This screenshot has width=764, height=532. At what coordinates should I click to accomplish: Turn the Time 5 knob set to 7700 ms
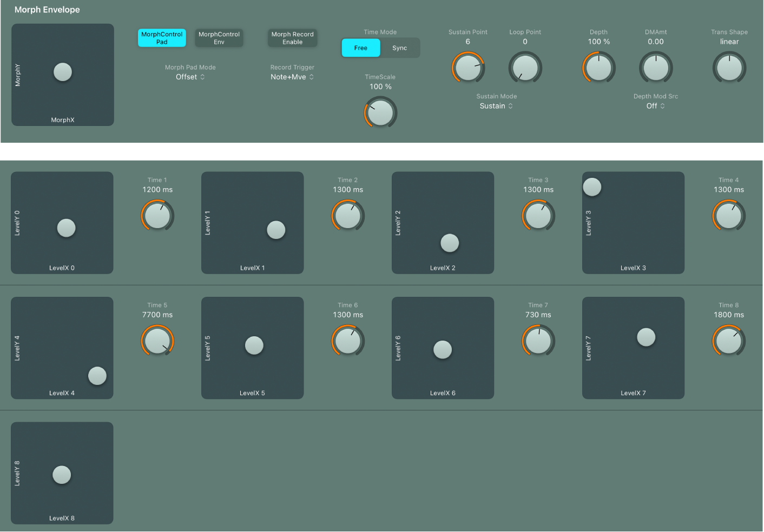(157, 340)
